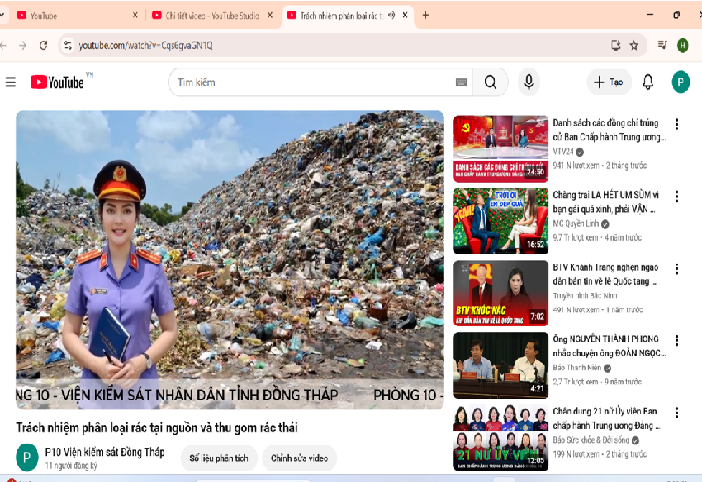Reload the page with the refresh icon
The height and width of the screenshot is (482, 702).
(x=43, y=45)
